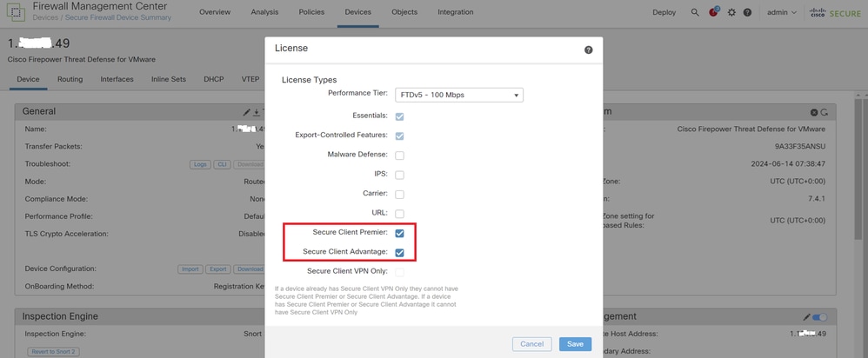
Task: Click the General panel edit pencil
Action: click(247, 112)
